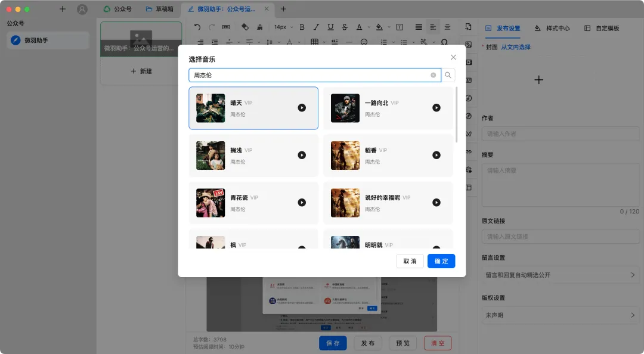Confirm with the 确定 button

pos(441,261)
